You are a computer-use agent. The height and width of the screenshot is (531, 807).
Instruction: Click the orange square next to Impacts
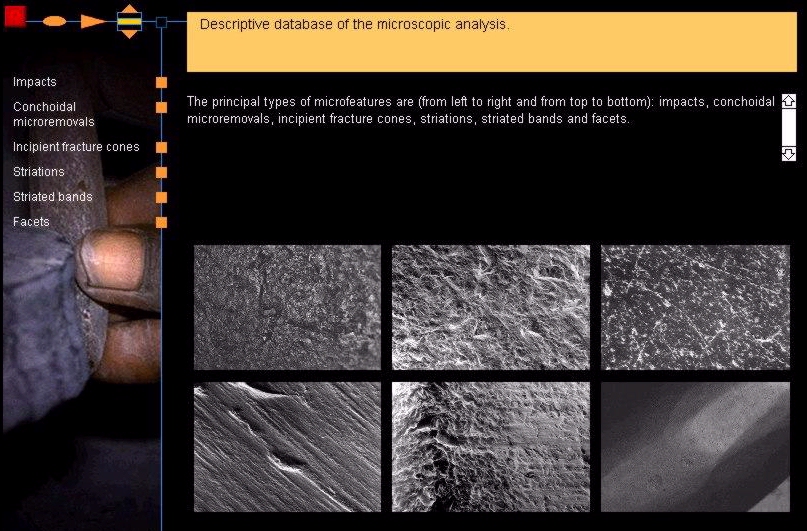tap(162, 82)
